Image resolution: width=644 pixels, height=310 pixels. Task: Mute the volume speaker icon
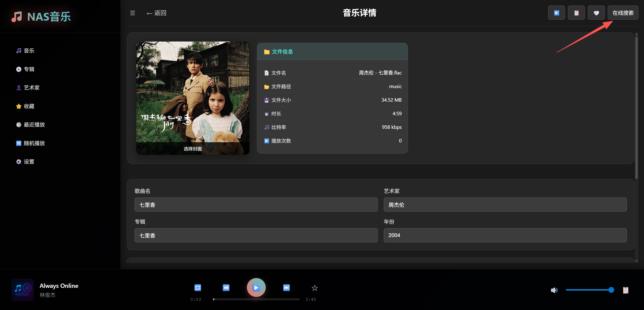(x=554, y=290)
